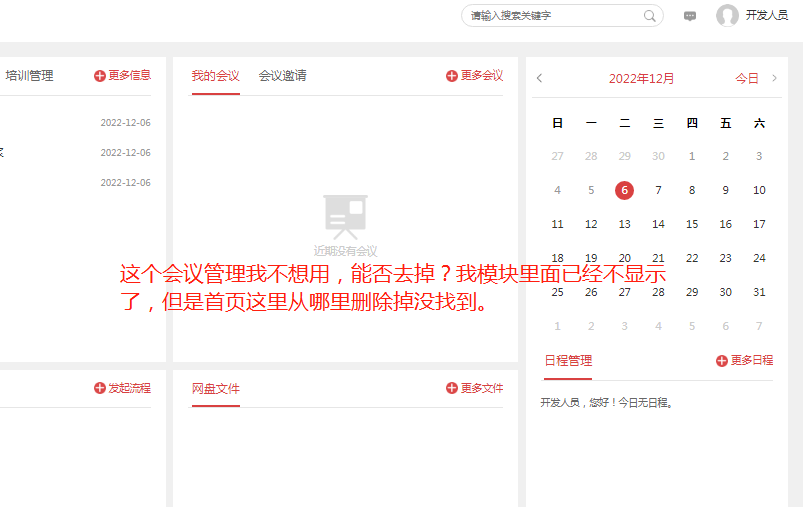803x507 pixels.
Task: Select December 16 in calendar
Action: coord(725,224)
